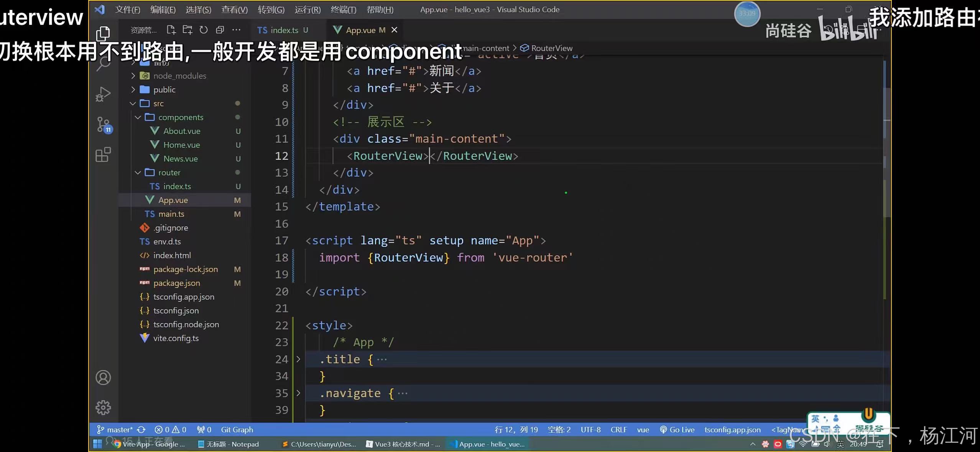Open the 运行(R) menu
Screen dimensions: 980x452
[307, 10]
